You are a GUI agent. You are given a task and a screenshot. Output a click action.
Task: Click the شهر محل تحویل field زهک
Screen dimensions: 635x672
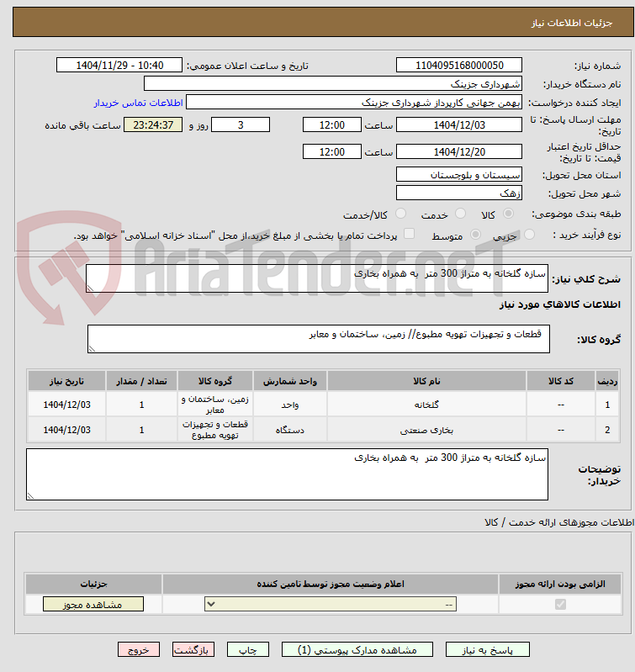coord(459,193)
